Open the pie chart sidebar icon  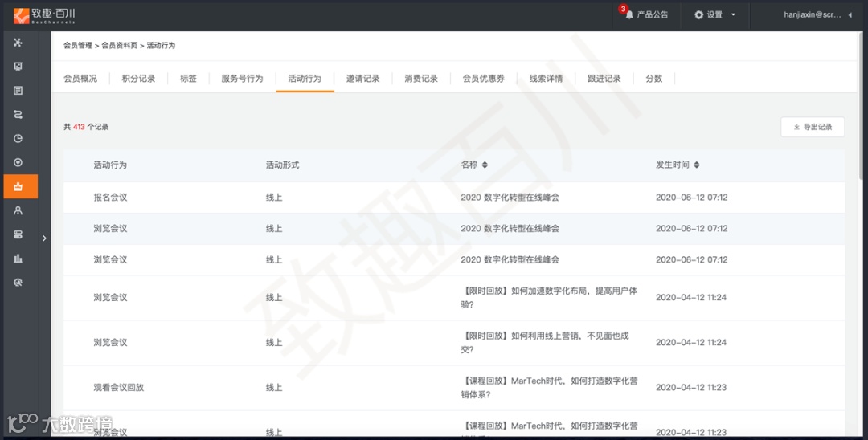(x=18, y=139)
